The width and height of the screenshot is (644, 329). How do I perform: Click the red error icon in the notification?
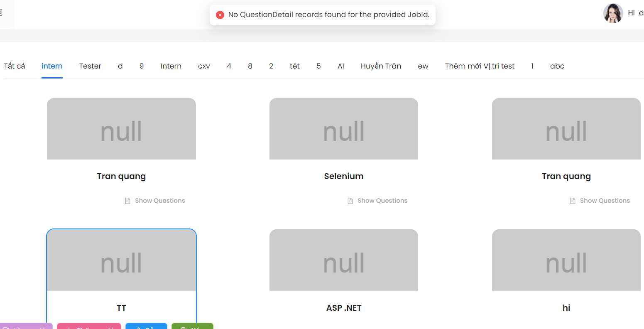(220, 15)
